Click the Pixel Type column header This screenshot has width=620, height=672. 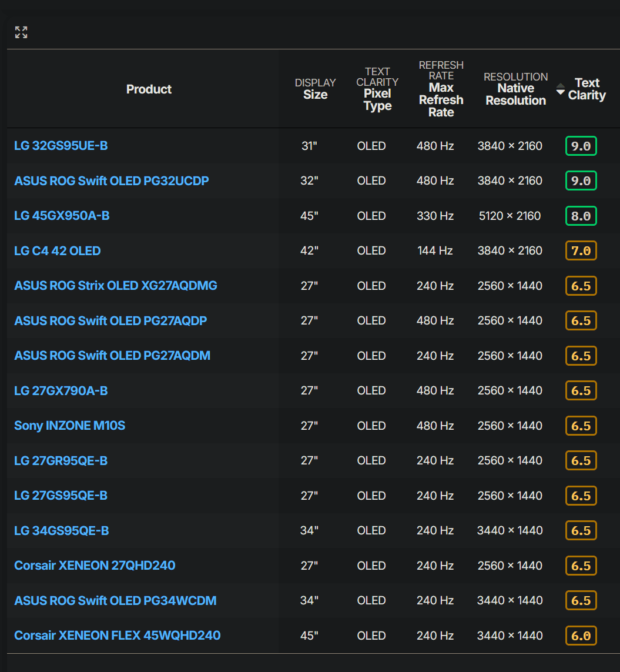(377, 89)
